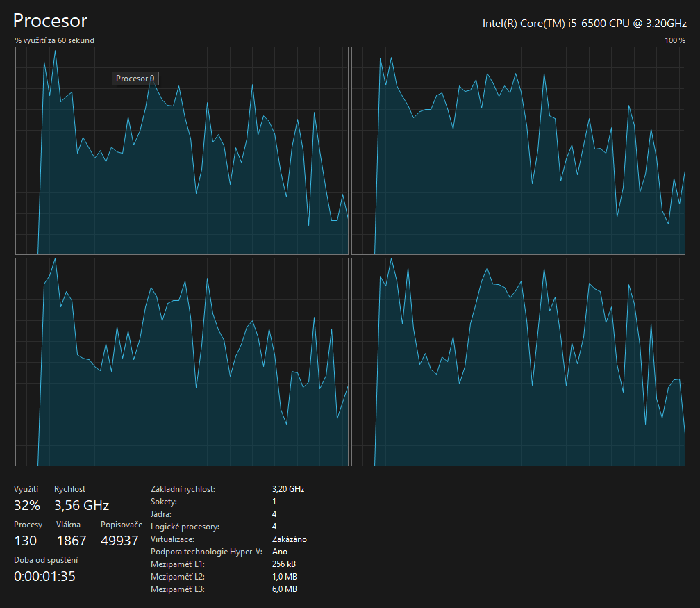The height and width of the screenshot is (608, 700).
Task: Click the "Procesor 0" tooltip label
Action: coord(135,79)
